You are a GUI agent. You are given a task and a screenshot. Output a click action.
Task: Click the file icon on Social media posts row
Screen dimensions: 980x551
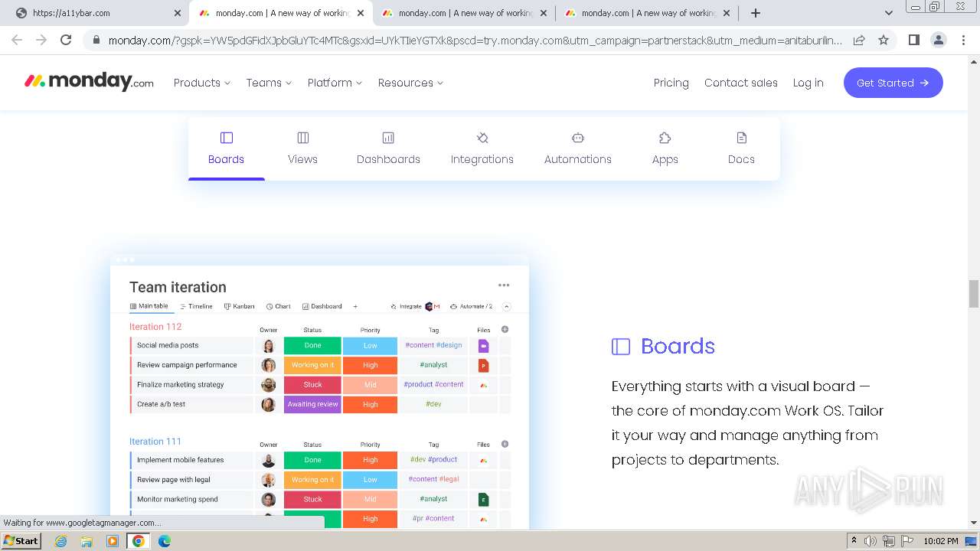[483, 346]
